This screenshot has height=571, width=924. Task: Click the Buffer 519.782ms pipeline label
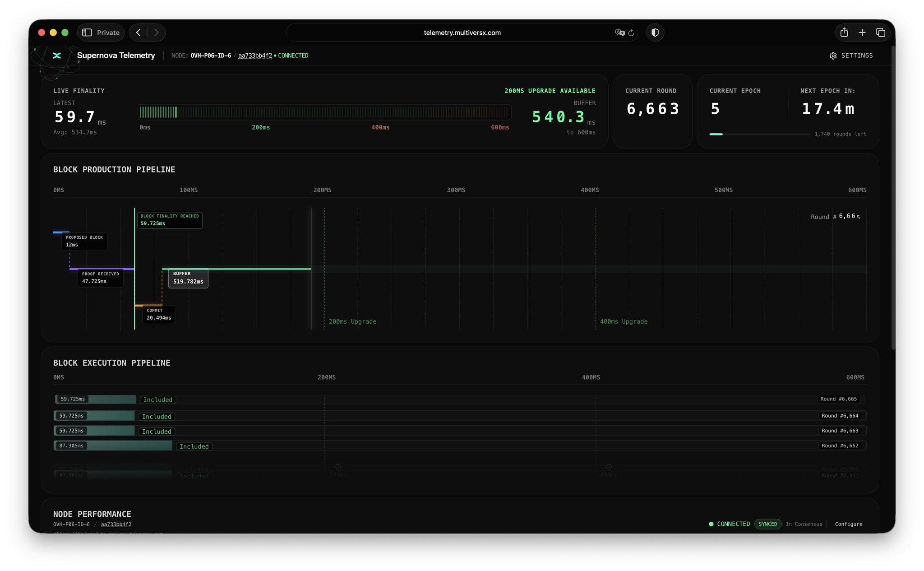(x=188, y=278)
